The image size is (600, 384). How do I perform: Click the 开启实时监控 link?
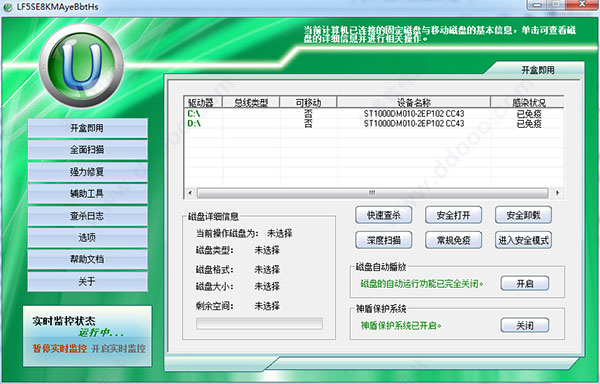(118, 348)
